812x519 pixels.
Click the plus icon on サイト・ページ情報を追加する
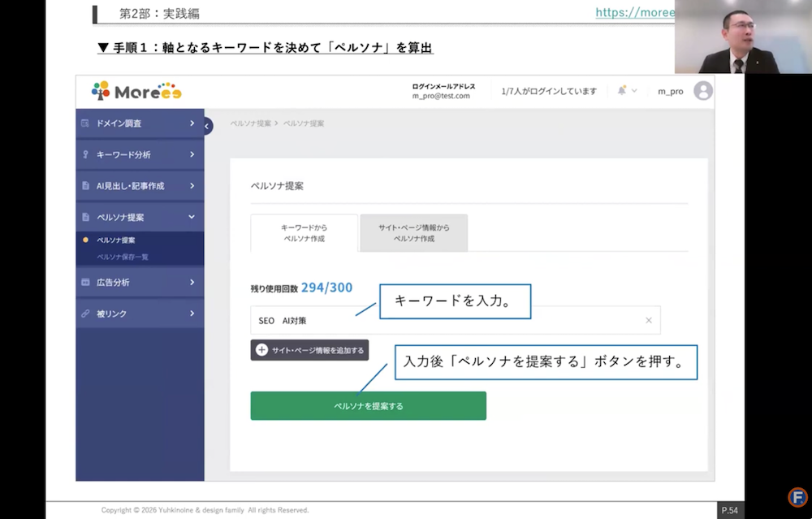tap(261, 350)
